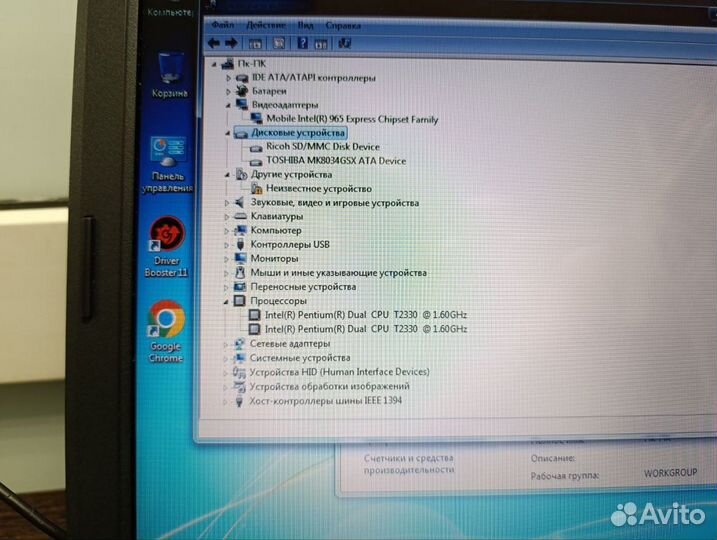
Task: Click the IDE ATA/ATAPI controllers icon
Action: tap(242, 78)
